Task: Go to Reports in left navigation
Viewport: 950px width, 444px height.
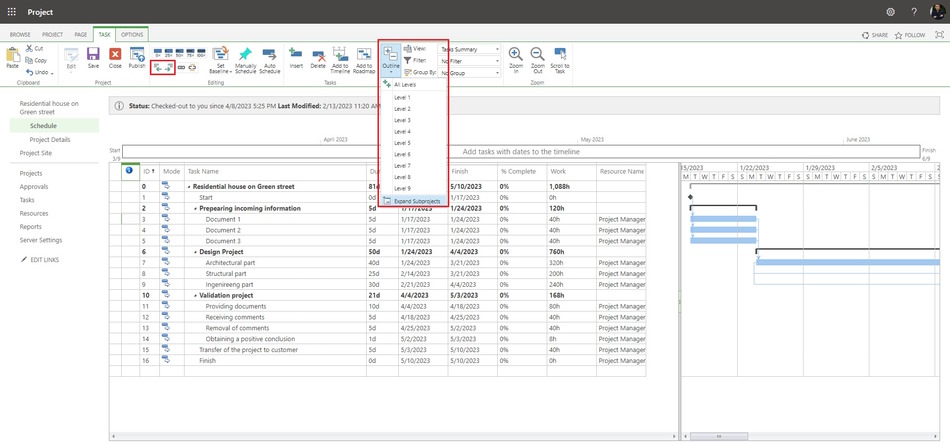Action: click(x=30, y=227)
